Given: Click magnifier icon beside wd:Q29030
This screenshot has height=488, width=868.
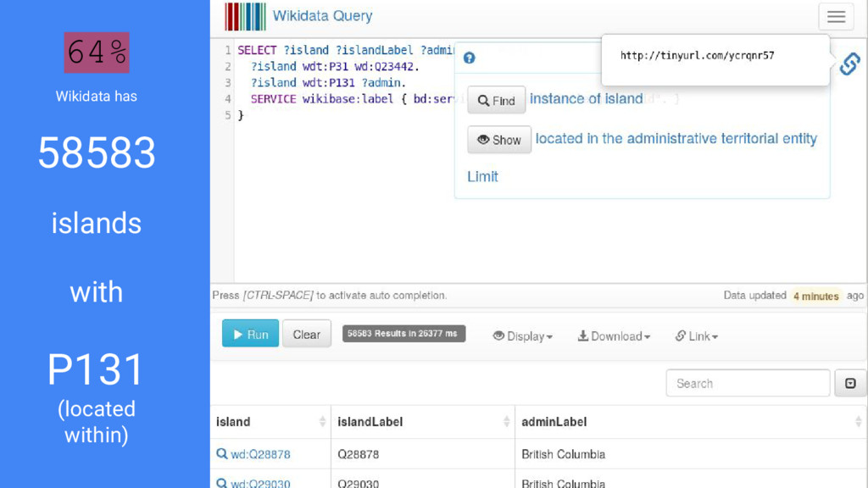Looking at the screenshot, I should [x=222, y=482].
